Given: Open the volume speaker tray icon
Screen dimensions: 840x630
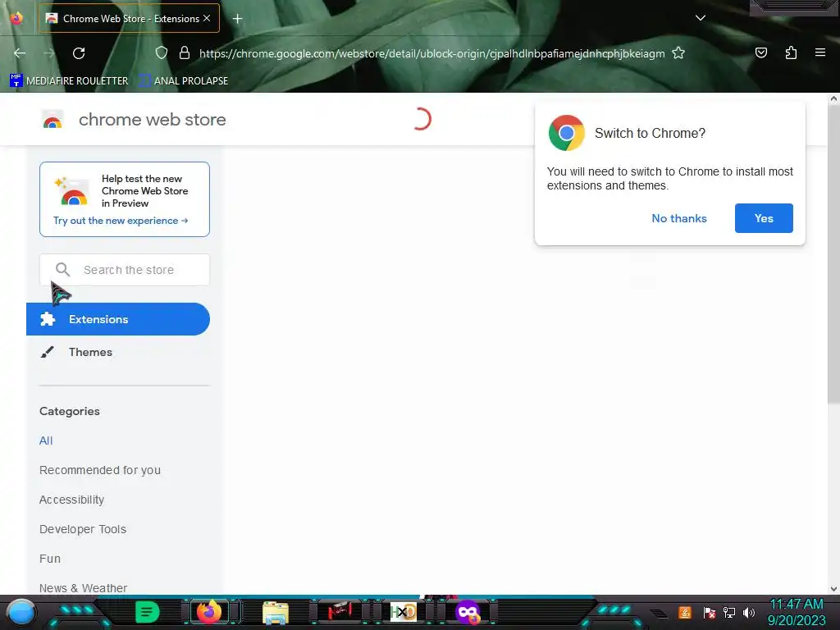Looking at the screenshot, I should (x=748, y=612).
